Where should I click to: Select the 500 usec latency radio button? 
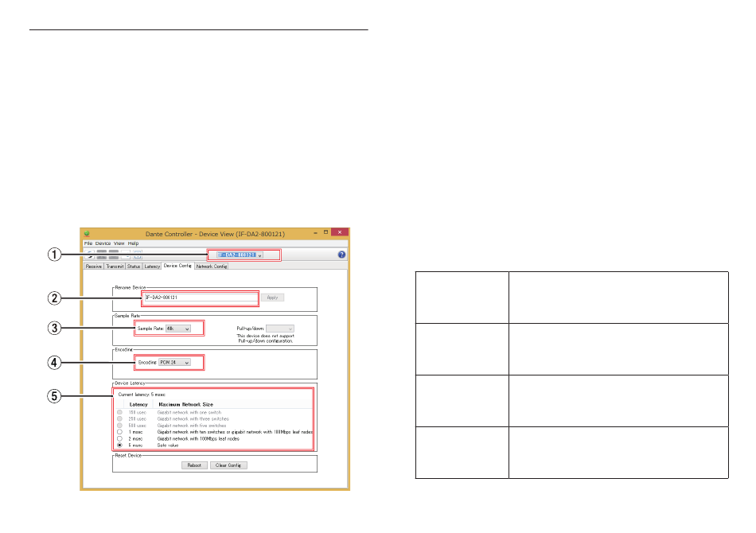(119, 426)
